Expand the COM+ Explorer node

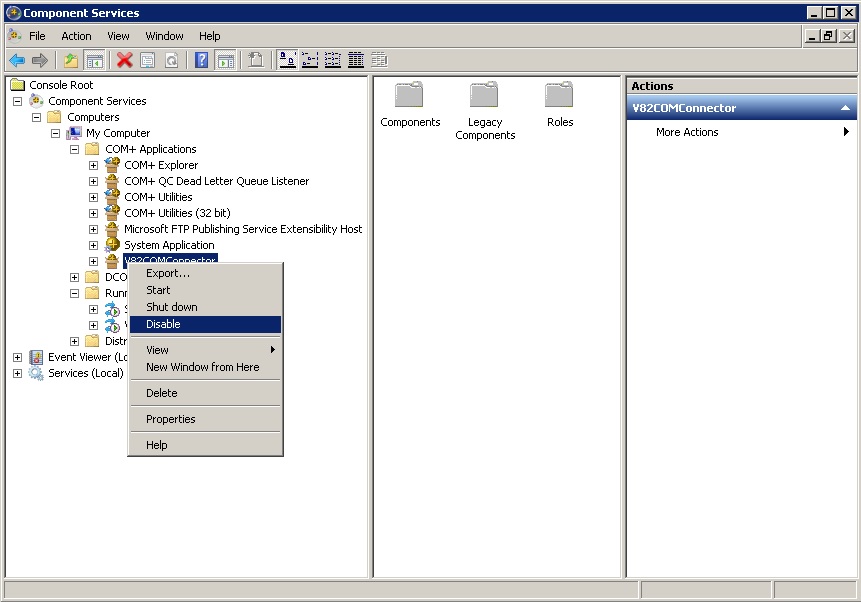pyautogui.click(x=93, y=165)
